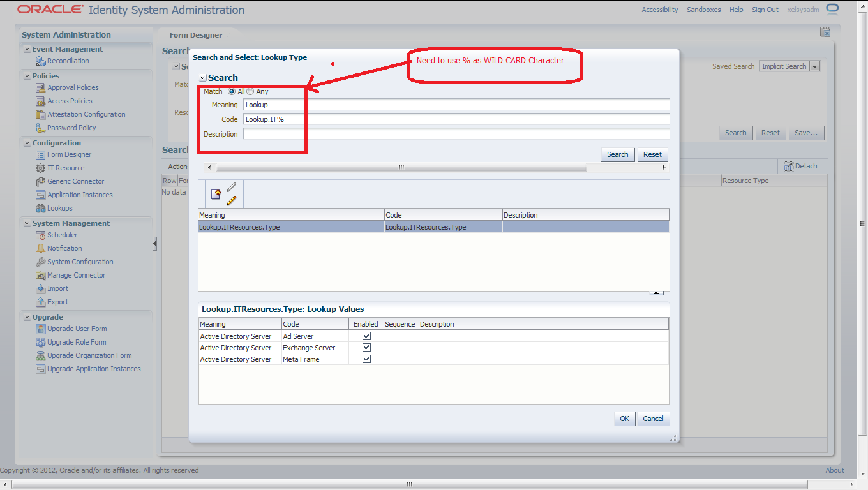This screenshot has height=490, width=868.
Task: Collapse the Search section in the dialog
Action: tap(203, 77)
